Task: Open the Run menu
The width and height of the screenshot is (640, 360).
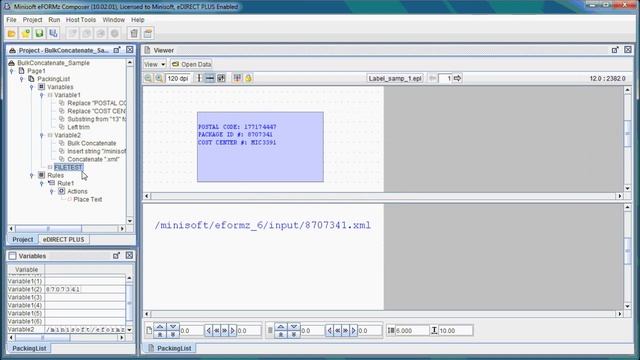Action: click(x=54, y=20)
